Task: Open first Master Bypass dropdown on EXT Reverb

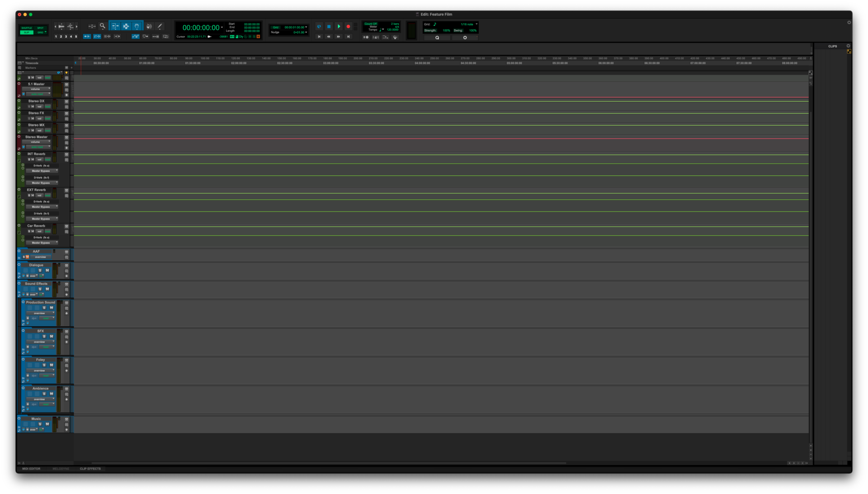Action: (x=42, y=207)
